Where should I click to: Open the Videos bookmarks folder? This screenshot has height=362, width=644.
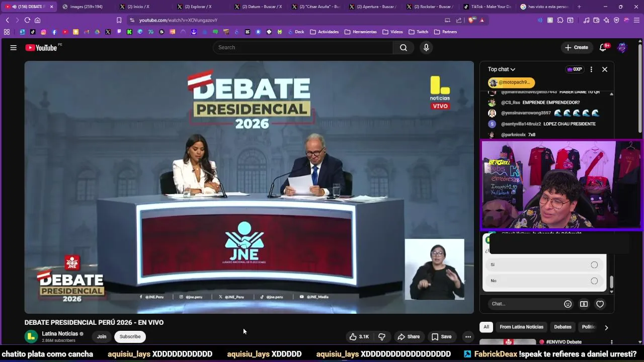pyautogui.click(x=393, y=32)
